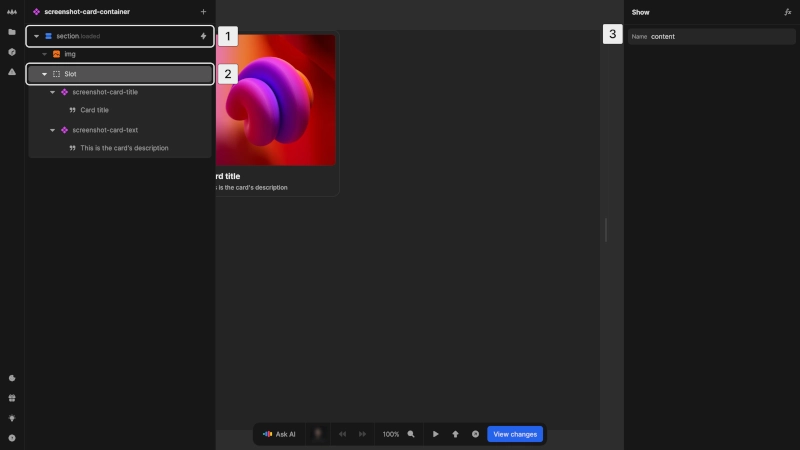Open the project files folder icon
This screenshot has height=450, width=800.
12,32
